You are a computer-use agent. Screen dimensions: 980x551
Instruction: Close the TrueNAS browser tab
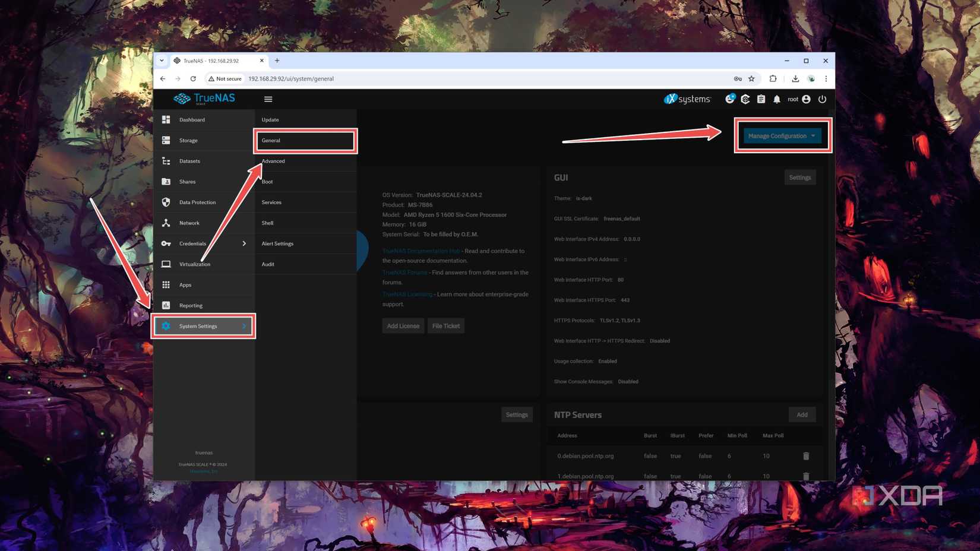tap(262, 61)
